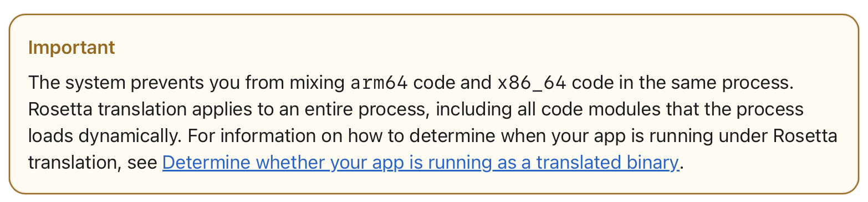Image resolution: width=868 pixels, height=202 pixels.
Task: Click the phrase 'loads dynamically'
Action: (x=98, y=136)
